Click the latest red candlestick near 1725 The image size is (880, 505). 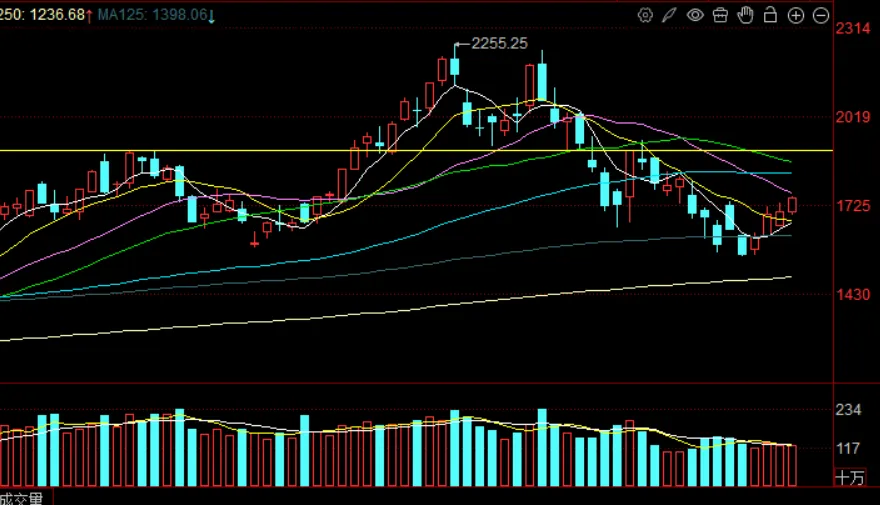pos(792,205)
